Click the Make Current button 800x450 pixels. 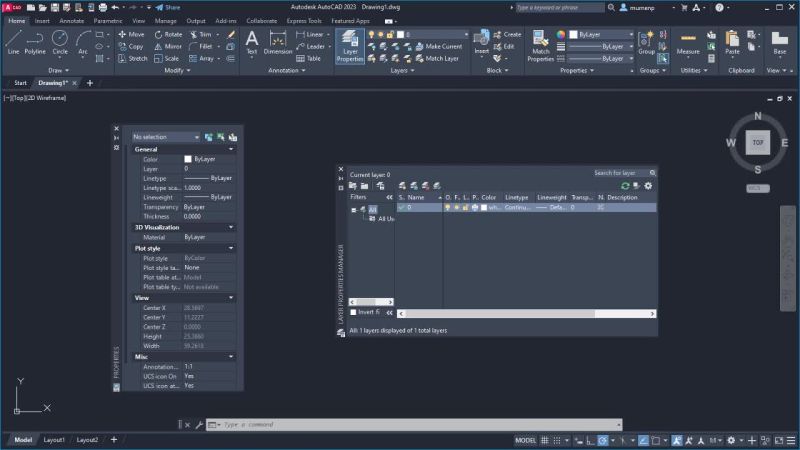point(439,46)
